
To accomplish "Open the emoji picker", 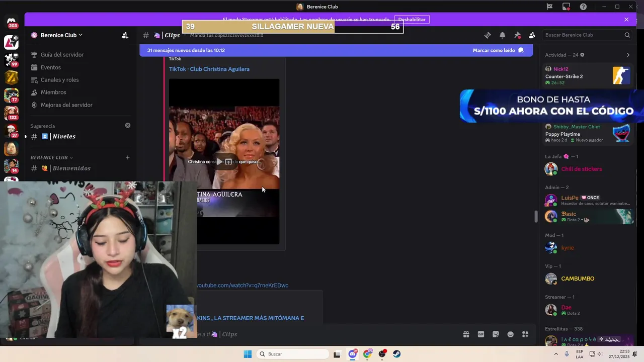I will [x=511, y=334].
